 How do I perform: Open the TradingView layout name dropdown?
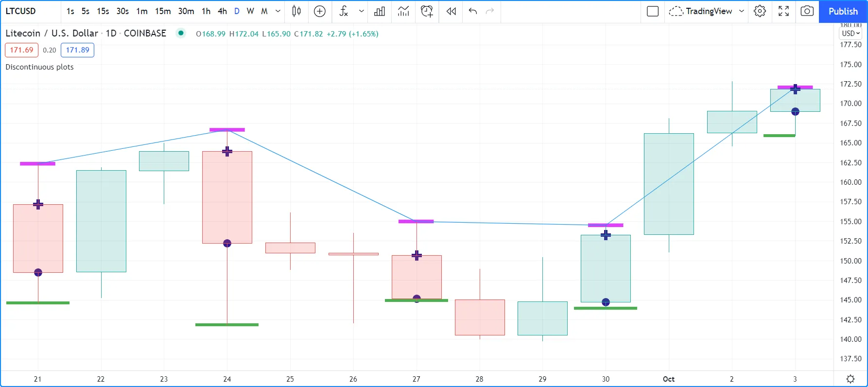click(x=741, y=11)
